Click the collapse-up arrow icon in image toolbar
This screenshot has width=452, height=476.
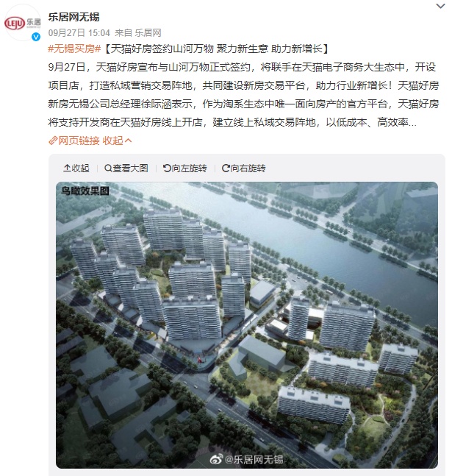click(67, 168)
